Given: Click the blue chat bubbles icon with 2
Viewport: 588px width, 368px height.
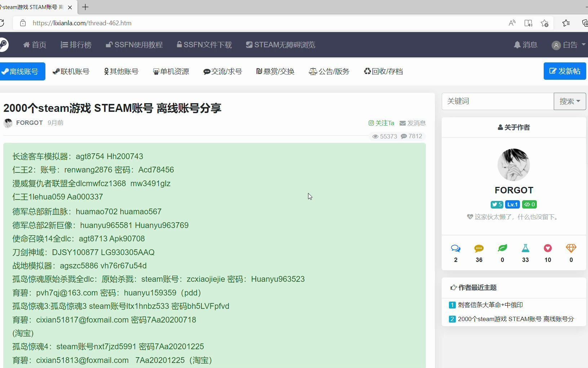Looking at the screenshot, I should tap(456, 248).
